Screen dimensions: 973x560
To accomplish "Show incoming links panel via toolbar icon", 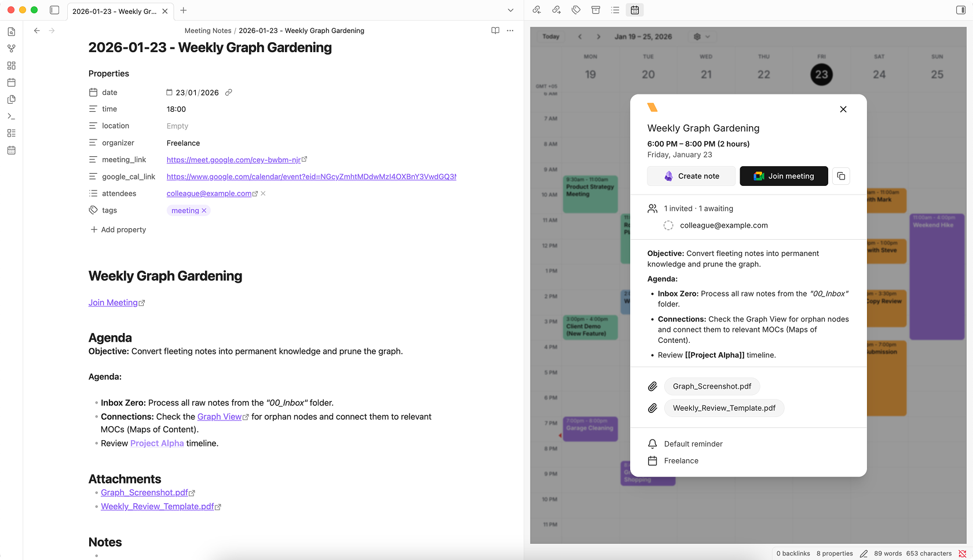I will [536, 10].
